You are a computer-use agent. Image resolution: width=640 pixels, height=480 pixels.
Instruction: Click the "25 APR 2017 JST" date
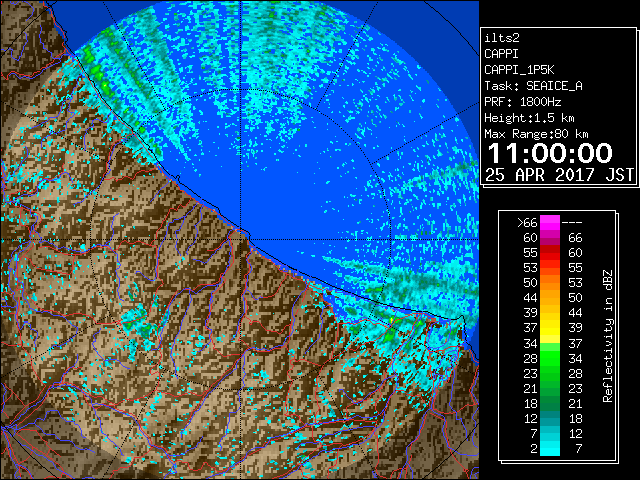click(x=559, y=175)
